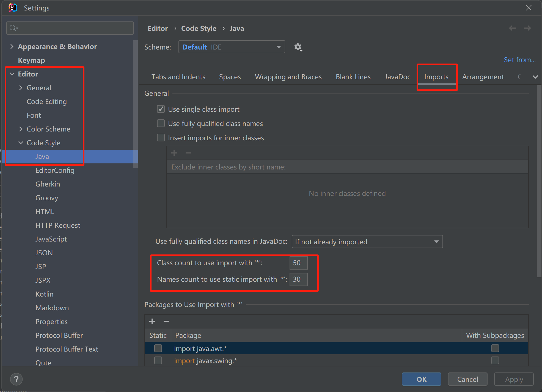Click the add icon above Exclude inner classes

(x=174, y=153)
